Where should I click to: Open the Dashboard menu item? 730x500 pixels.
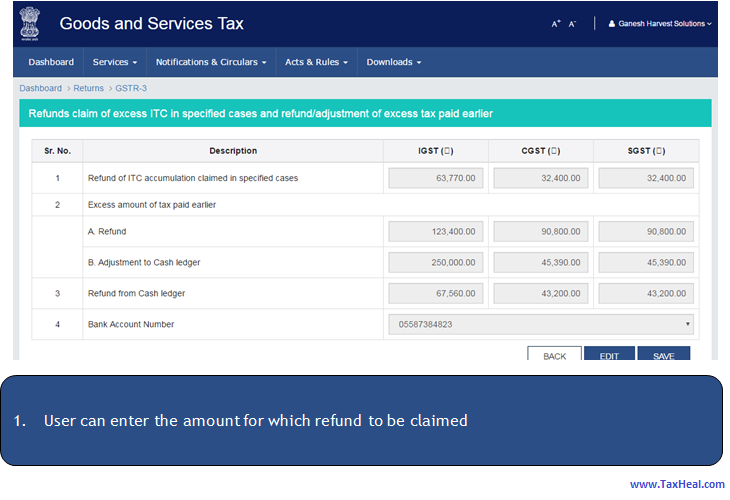(51, 62)
